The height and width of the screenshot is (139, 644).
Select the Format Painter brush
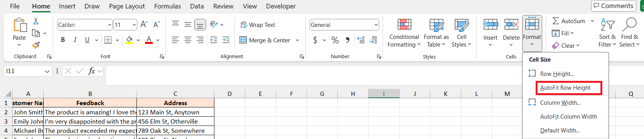pyautogui.click(x=36, y=45)
